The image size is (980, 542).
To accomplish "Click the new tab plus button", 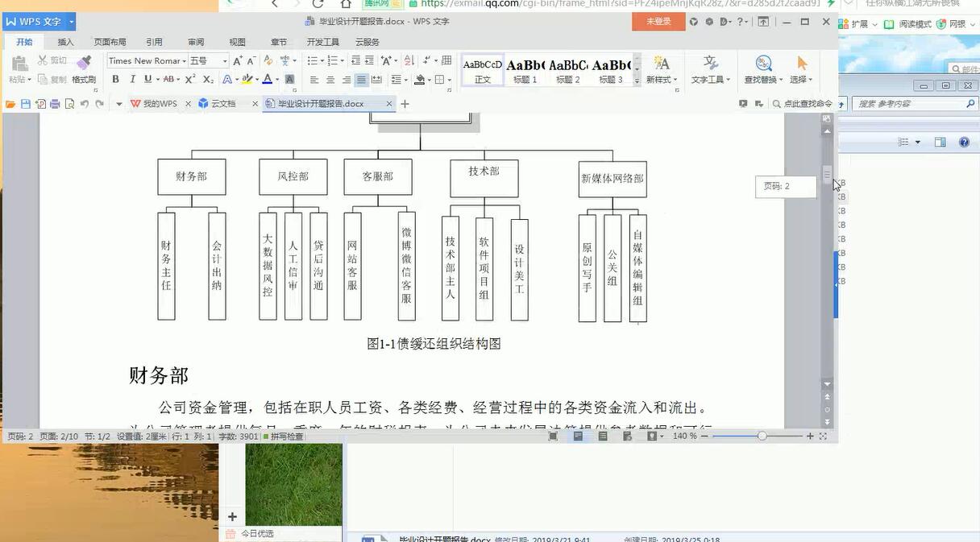I will [x=405, y=104].
